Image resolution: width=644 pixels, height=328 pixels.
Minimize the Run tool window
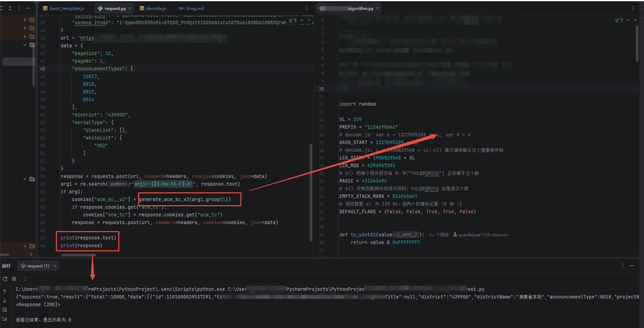tap(632, 266)
